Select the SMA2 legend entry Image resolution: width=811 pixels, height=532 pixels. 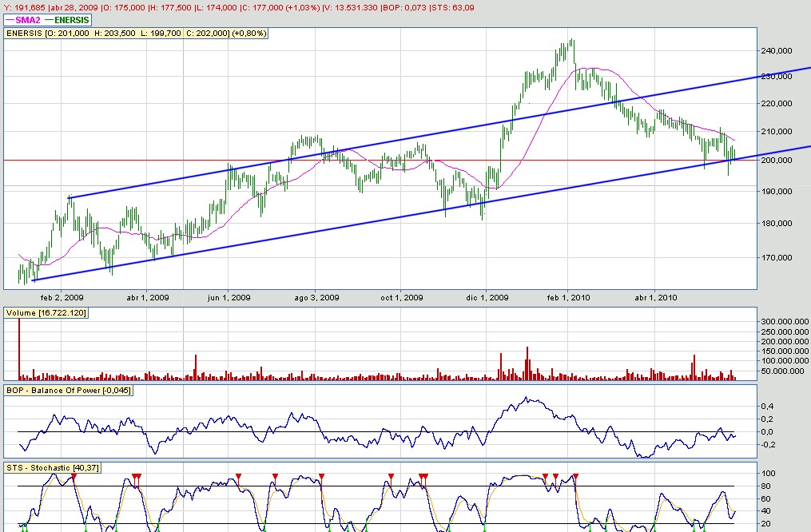(22, 20)
